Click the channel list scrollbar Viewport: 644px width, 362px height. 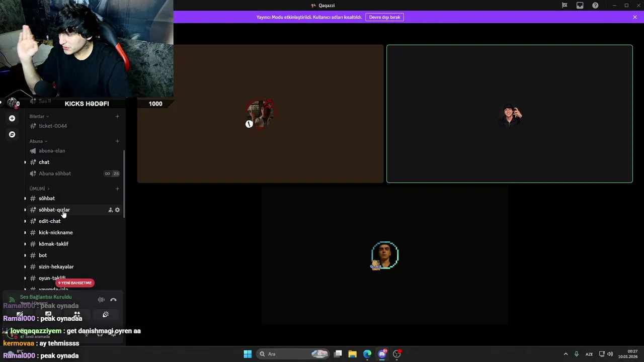coord(124,184)
